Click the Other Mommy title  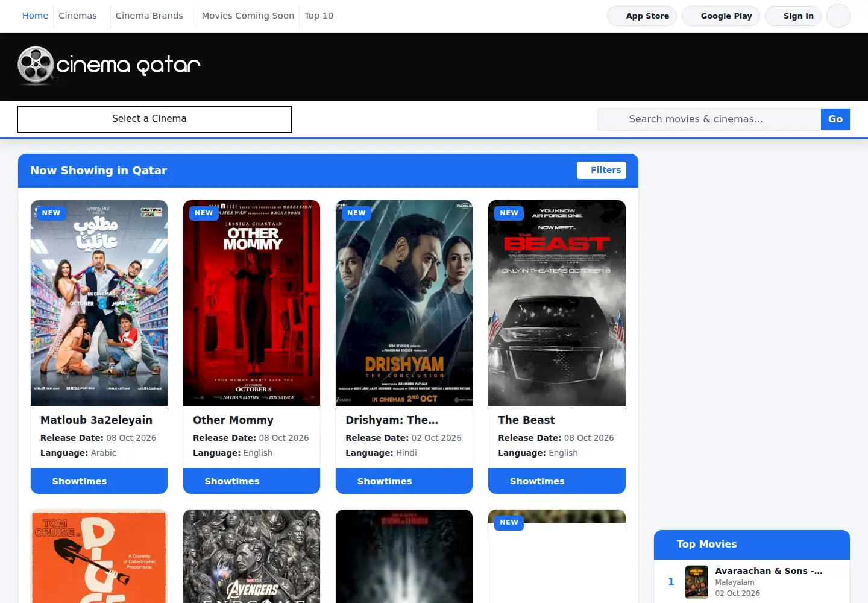(x=233, y=420)
